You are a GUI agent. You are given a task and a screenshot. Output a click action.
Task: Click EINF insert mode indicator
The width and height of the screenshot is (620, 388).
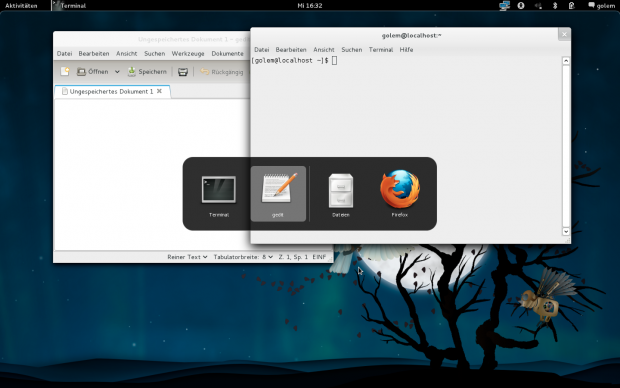319,257
